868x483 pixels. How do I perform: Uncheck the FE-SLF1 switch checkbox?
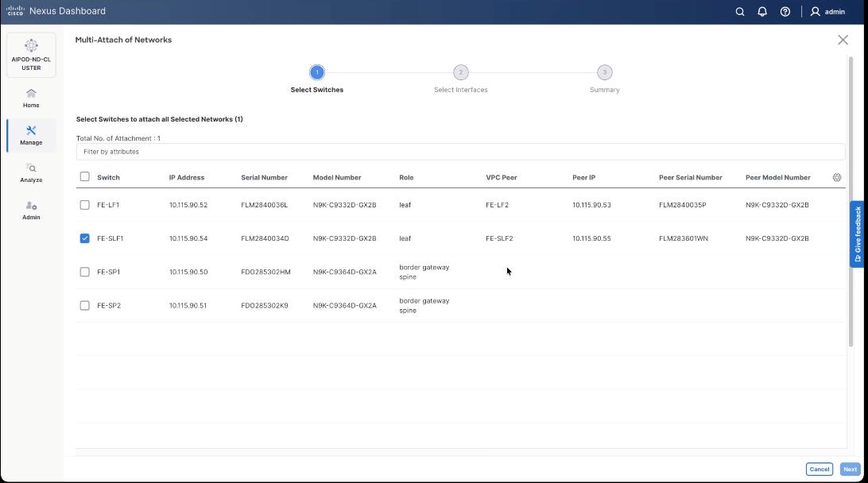[85, 238]
